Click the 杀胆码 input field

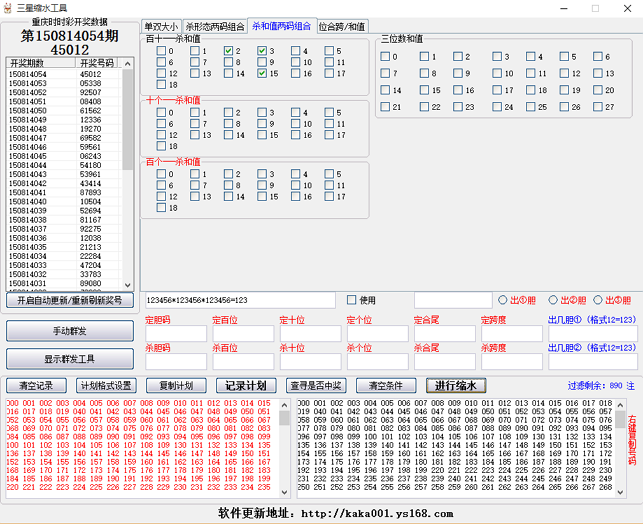coord(176,362)
